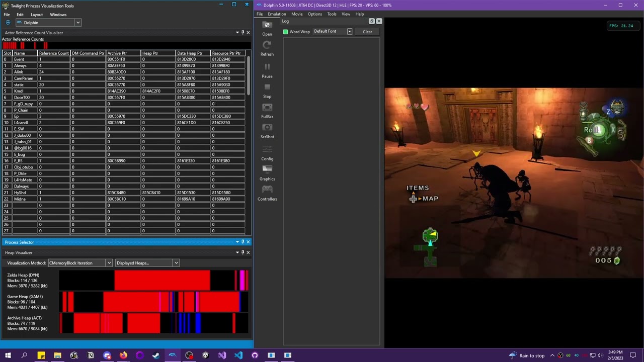Click Data Heap Ptr column header
Viewport: 644px width, 362px height.
(193, 53)
